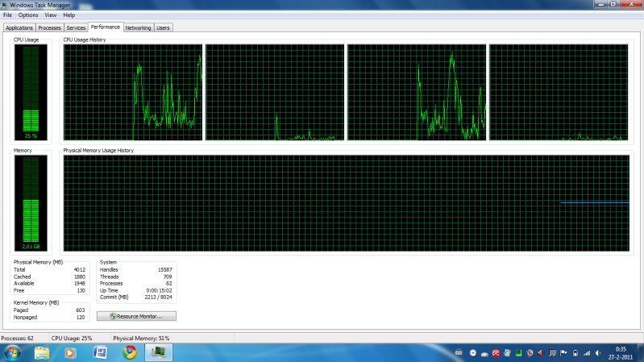Click the Up Time value 0:00:15:02
Screen dimensions: 644x362
(159, 290)
